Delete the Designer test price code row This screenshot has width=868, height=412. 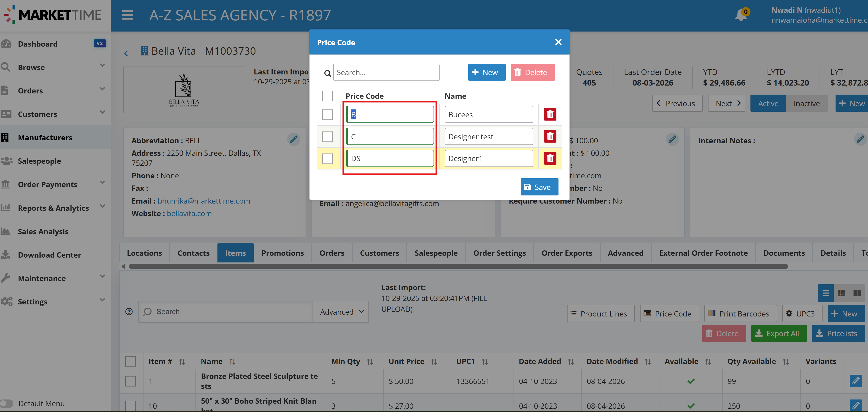point(550,136)
